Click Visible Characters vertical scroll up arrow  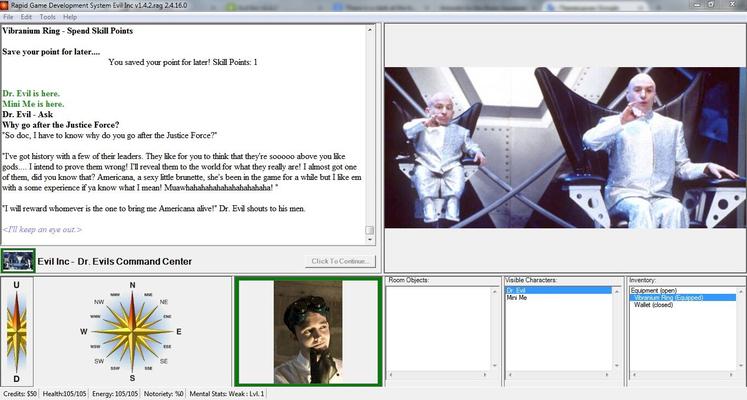pos(616,291)
